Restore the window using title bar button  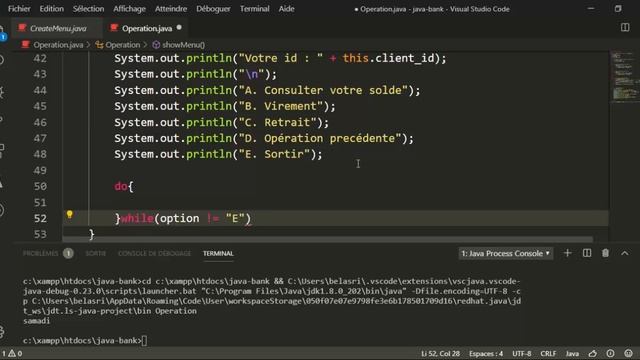coord(618,9)
